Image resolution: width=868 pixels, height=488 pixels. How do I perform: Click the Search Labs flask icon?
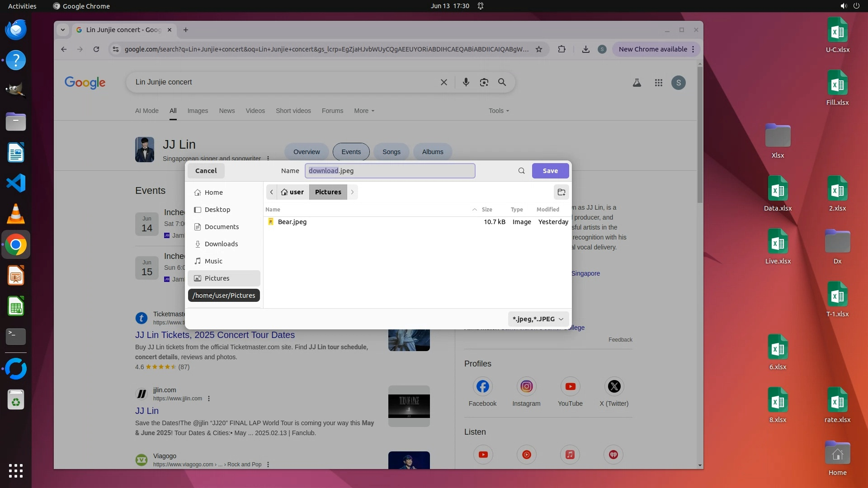click(637, 83)
